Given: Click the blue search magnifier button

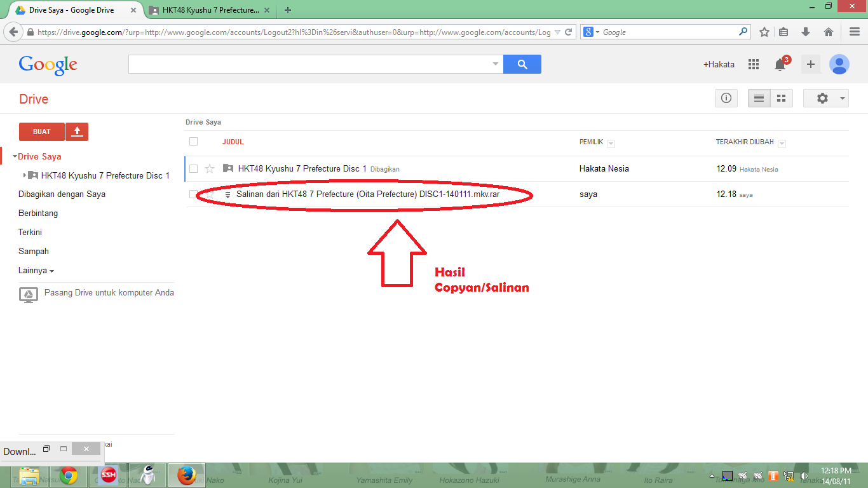Looking at the screenshot, I should pos(522,64).
